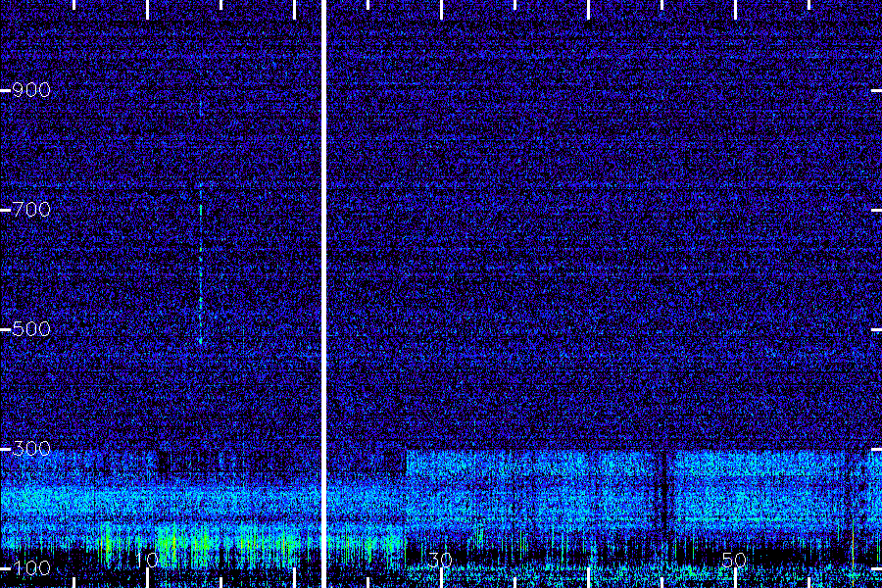The height and width of the screenshot is (588, 882).
Task: Click the 700 frequency axis label
Action: 31,210
